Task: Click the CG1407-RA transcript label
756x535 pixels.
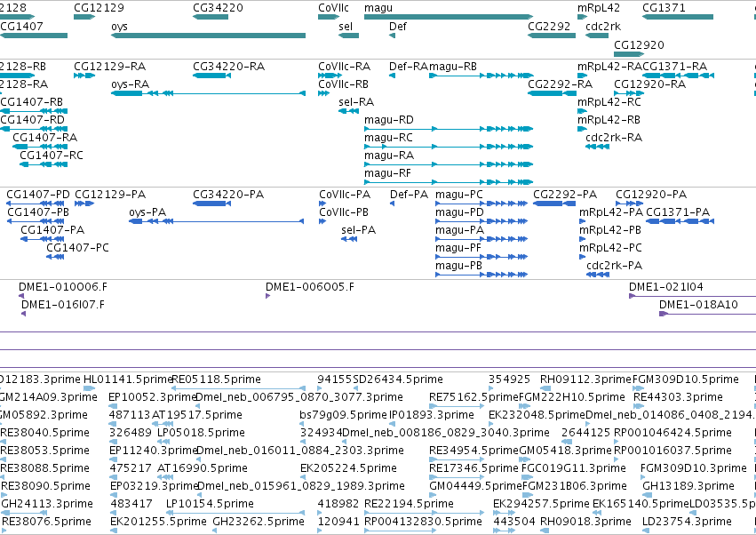Action: coord(44,138)
